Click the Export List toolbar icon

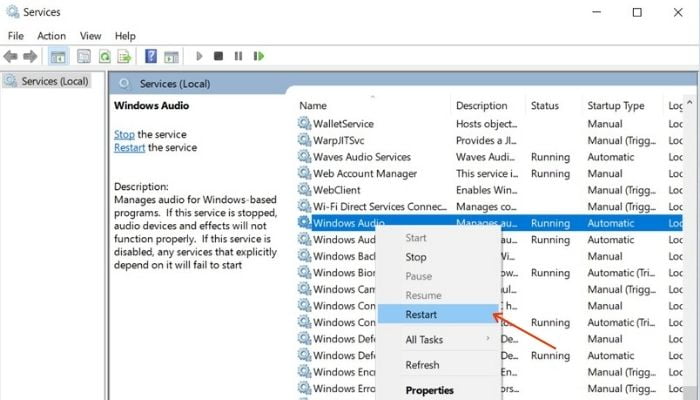pyautogui.click(x=124, y=56)
